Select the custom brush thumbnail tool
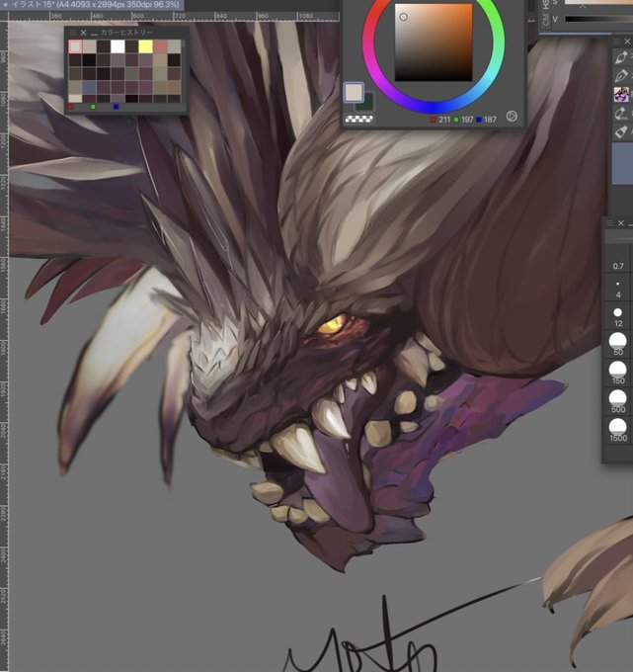 [621, 94]
